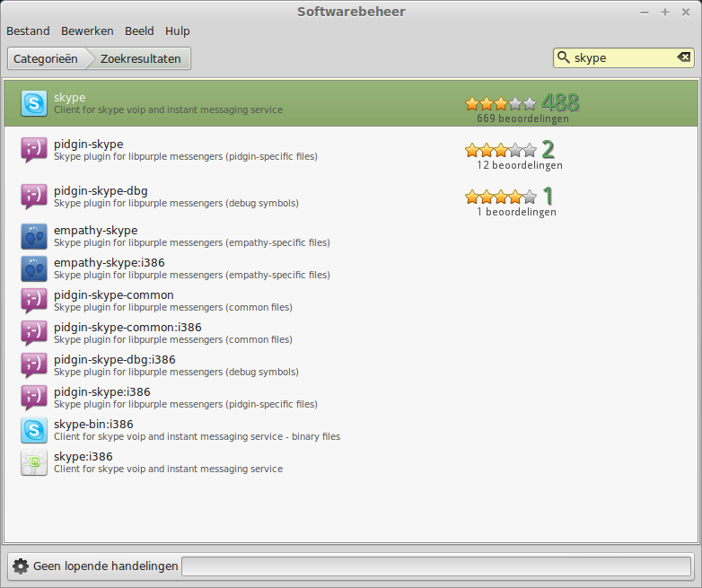Click the skype:i386 Mint package icon

coord(34,462)
